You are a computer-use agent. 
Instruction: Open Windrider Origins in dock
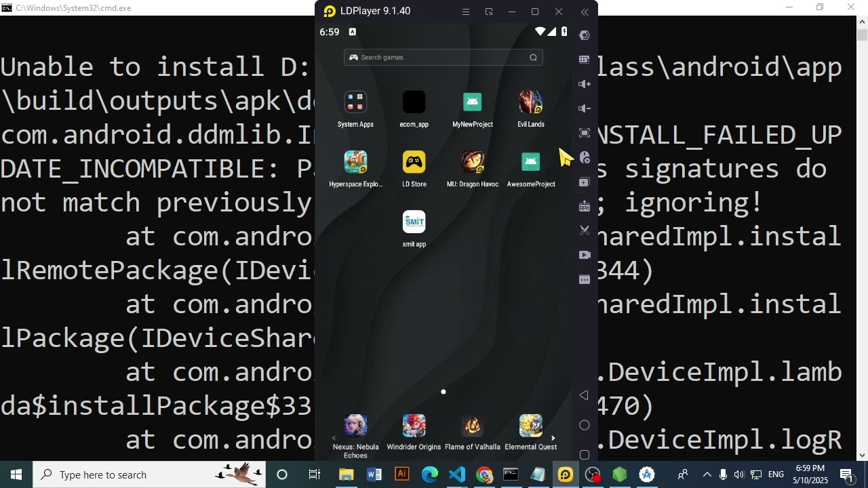(x=414, y=426)
